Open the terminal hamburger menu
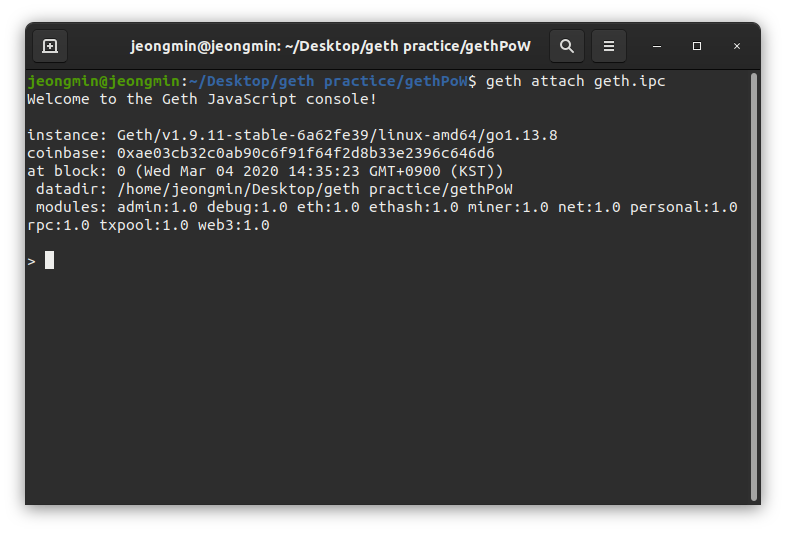 (x=609, y=46)
